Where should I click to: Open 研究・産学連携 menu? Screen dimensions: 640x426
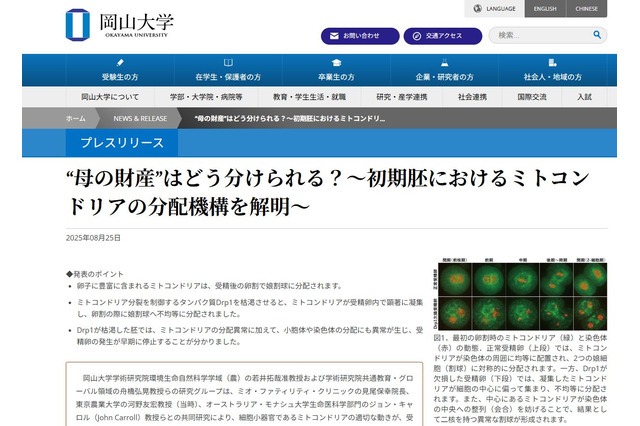pos(402,97)
